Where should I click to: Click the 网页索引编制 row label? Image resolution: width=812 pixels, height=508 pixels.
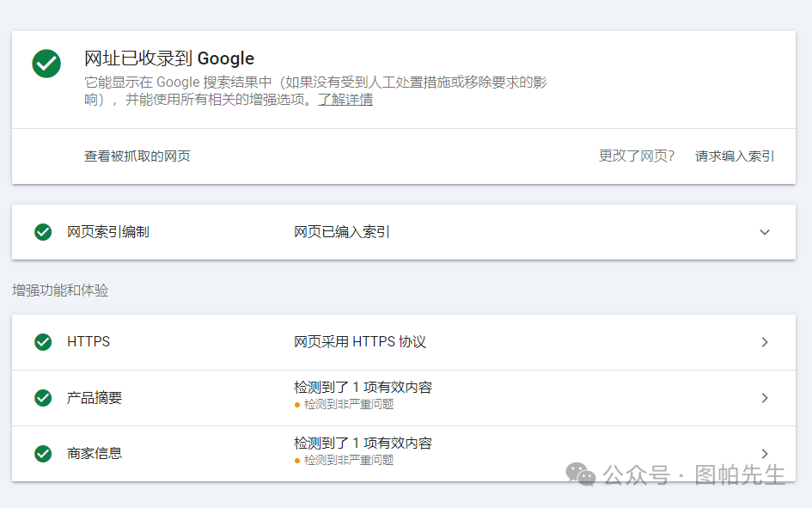click(x=107, y=232)
